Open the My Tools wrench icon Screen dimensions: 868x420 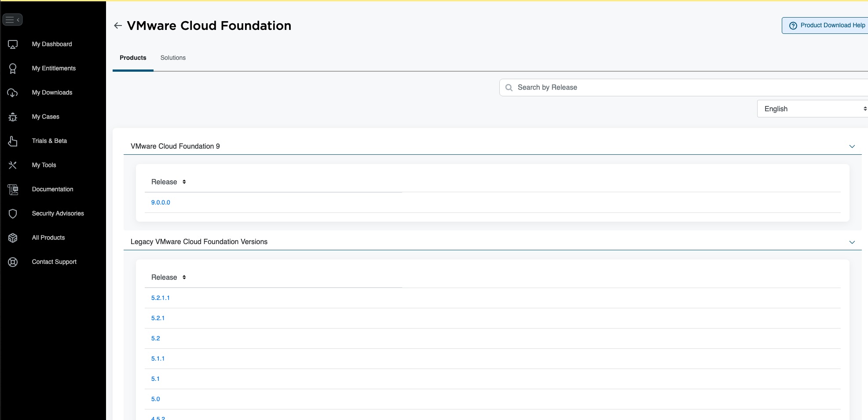(13, 165)
